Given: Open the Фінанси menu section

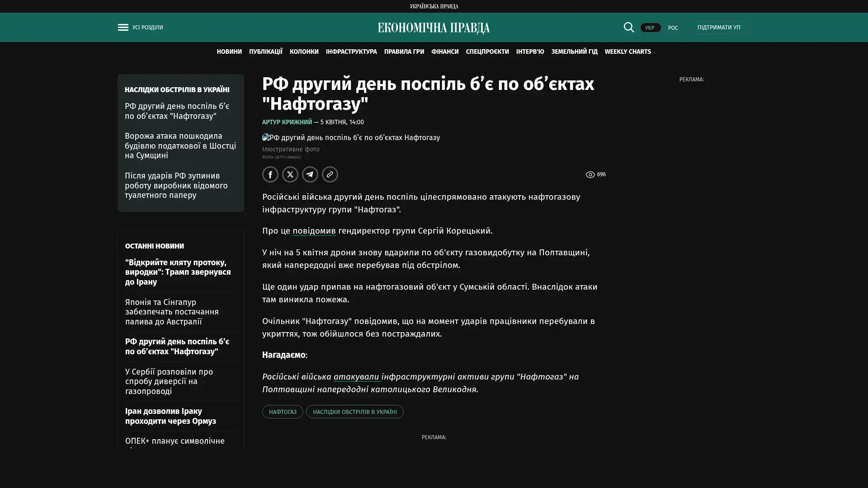Looking at the screenshot, I should (x=444, y=52).
